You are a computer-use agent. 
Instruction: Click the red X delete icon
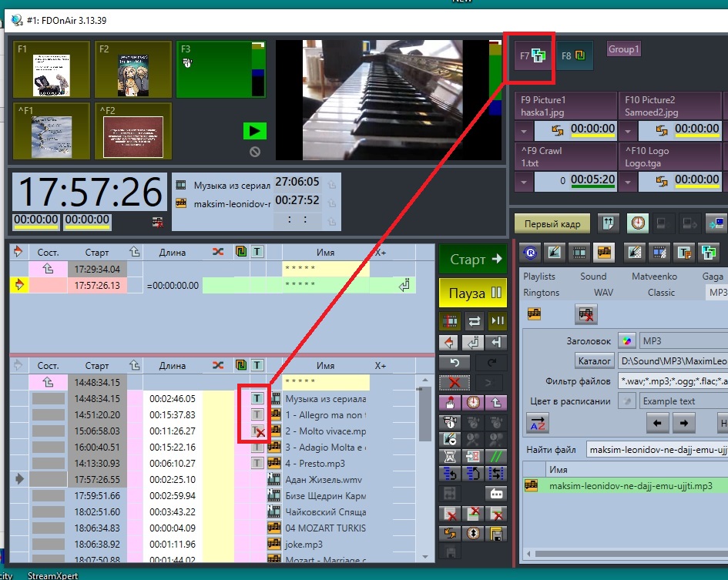point(454,381)
